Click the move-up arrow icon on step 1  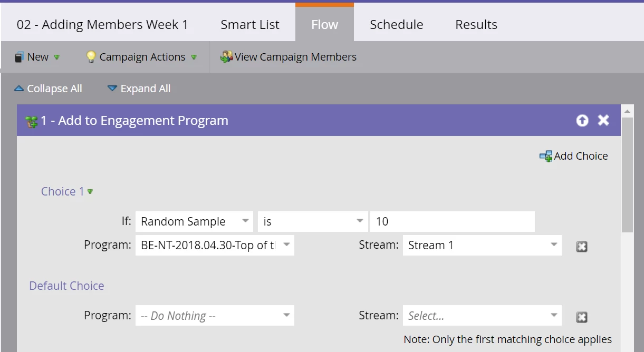tap(582, 121)
